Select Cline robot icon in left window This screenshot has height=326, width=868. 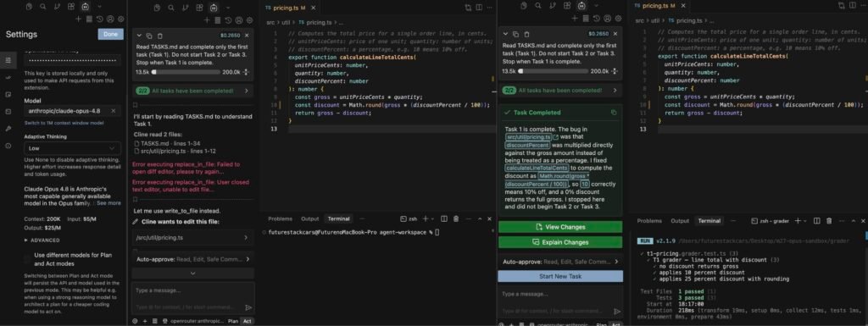tap(86, 7)
